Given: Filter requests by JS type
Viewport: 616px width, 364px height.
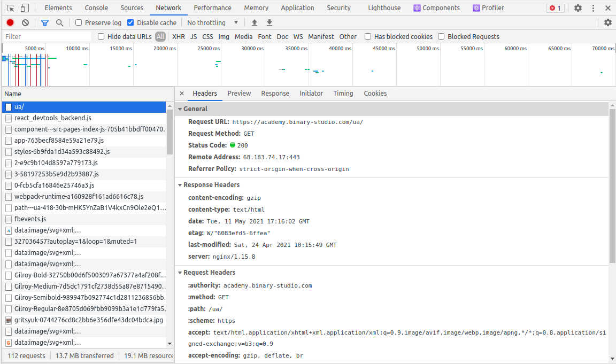Looking at the screenshot, I should click(193, 36).
